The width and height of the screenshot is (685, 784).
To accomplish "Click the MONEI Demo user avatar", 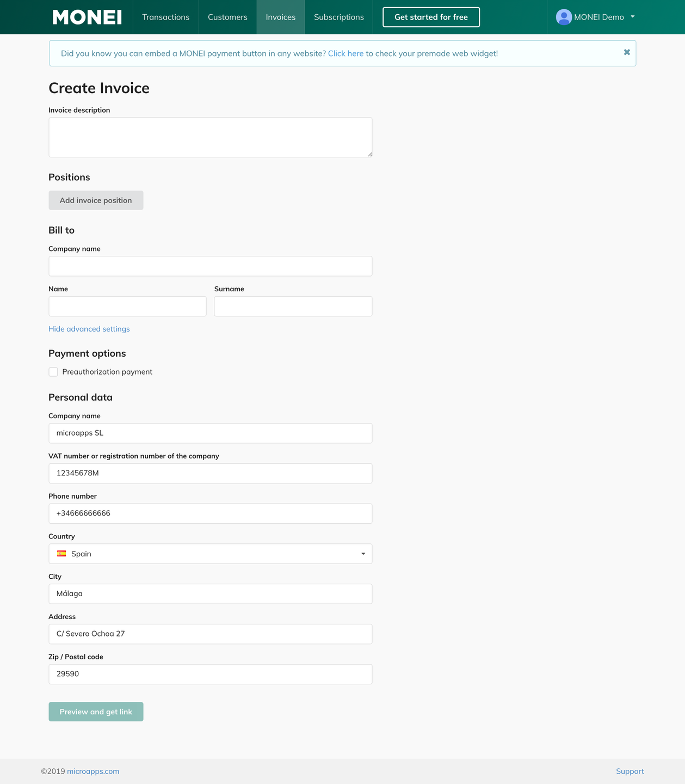I will point(564,17).
